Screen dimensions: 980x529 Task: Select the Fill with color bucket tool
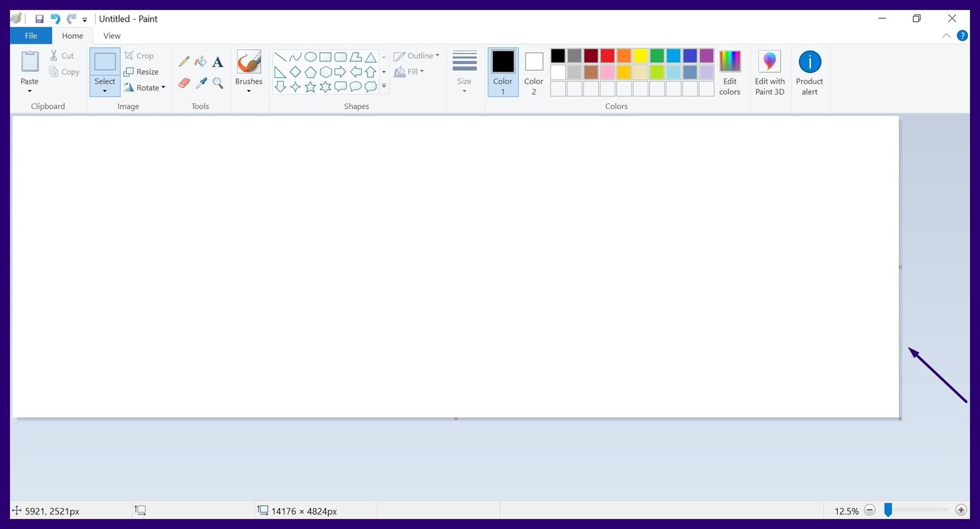click(201, 61)
